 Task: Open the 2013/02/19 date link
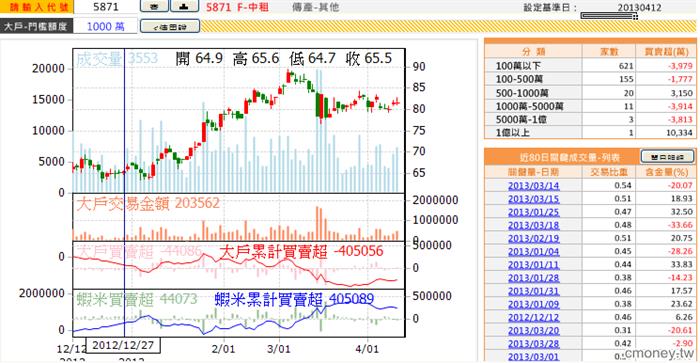pyautogui.click(x=533, y=238)
